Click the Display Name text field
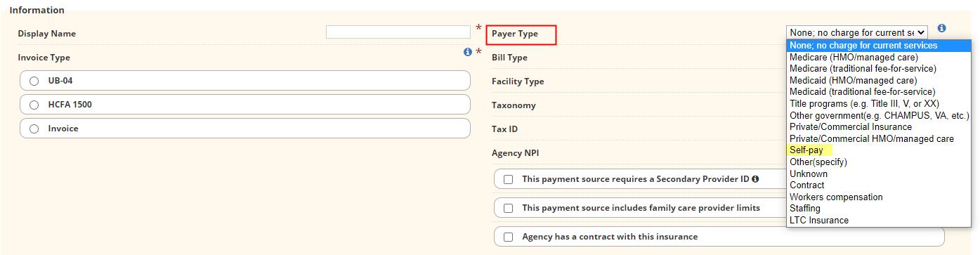The image size is (980, 255). (x=398, y=32)
